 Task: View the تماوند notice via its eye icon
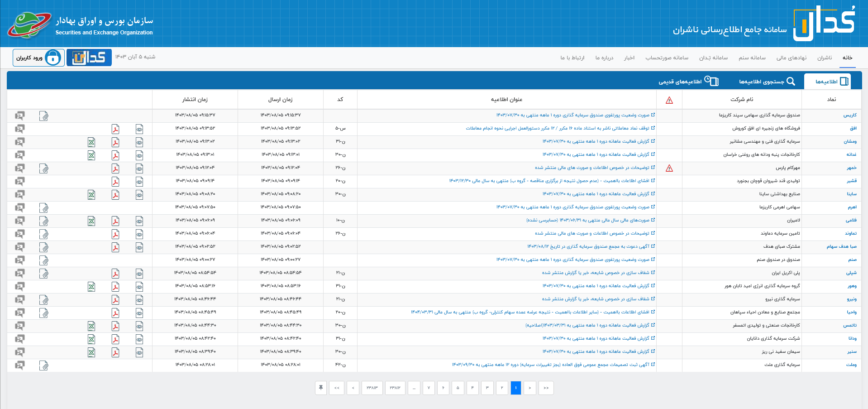pos(139,234)
